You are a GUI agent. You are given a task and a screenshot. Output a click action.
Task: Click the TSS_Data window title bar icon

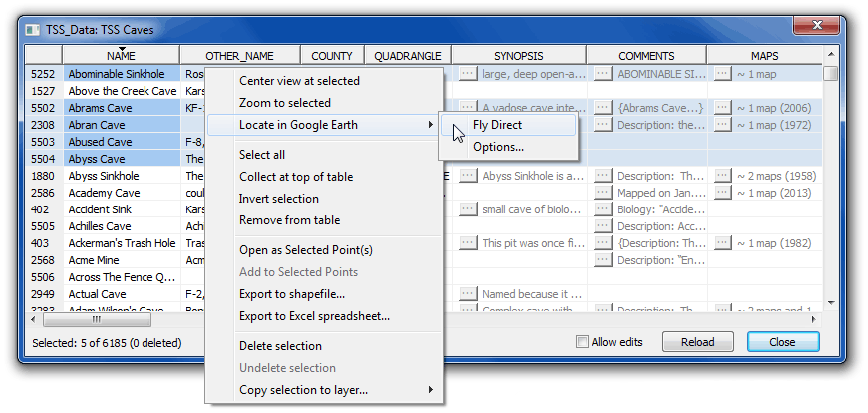click(x=33, y=30)
